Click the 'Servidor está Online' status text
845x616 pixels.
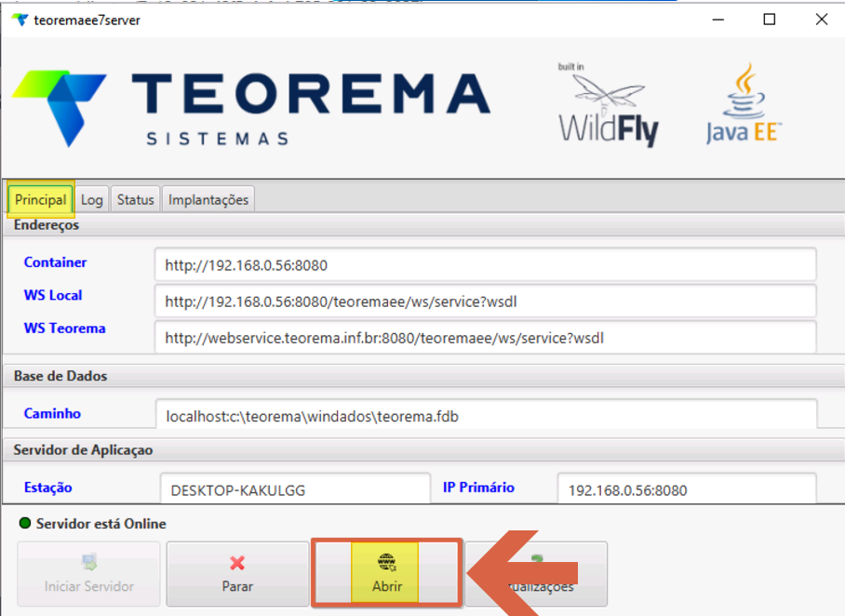click(x=101, y=524)
